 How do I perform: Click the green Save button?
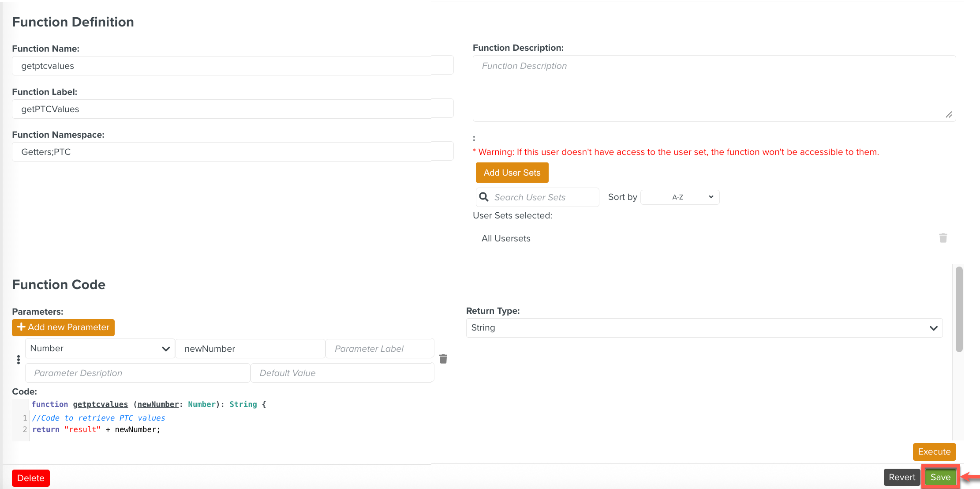pyautogui.click(x=940, y=477)
